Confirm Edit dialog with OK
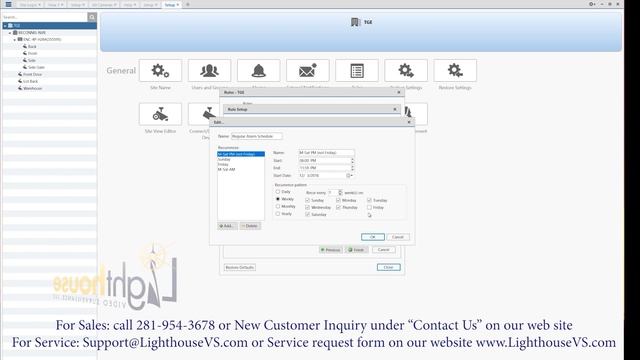 tap(373, 237)
